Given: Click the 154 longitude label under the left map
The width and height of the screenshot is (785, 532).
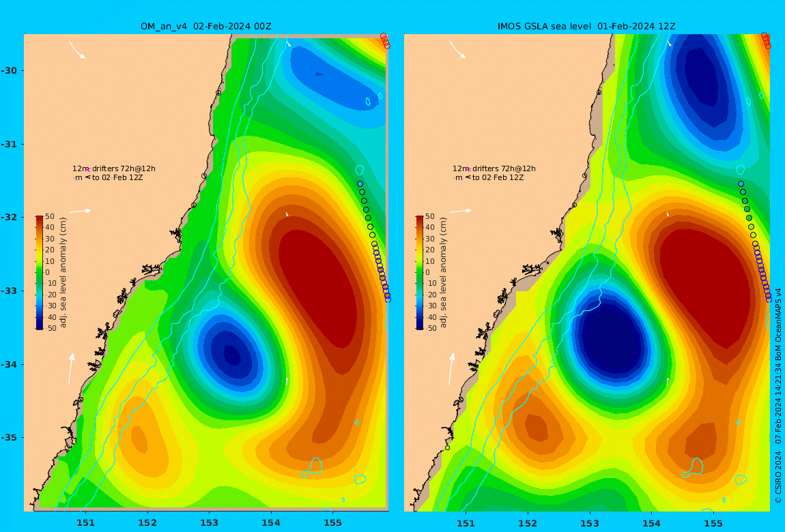Looking at the screenshot, I should pyautogui.click(x=271, y=523).
